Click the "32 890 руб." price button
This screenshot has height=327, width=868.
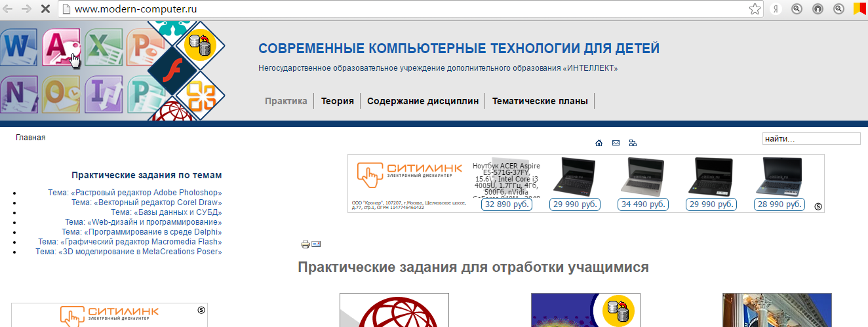507,204
